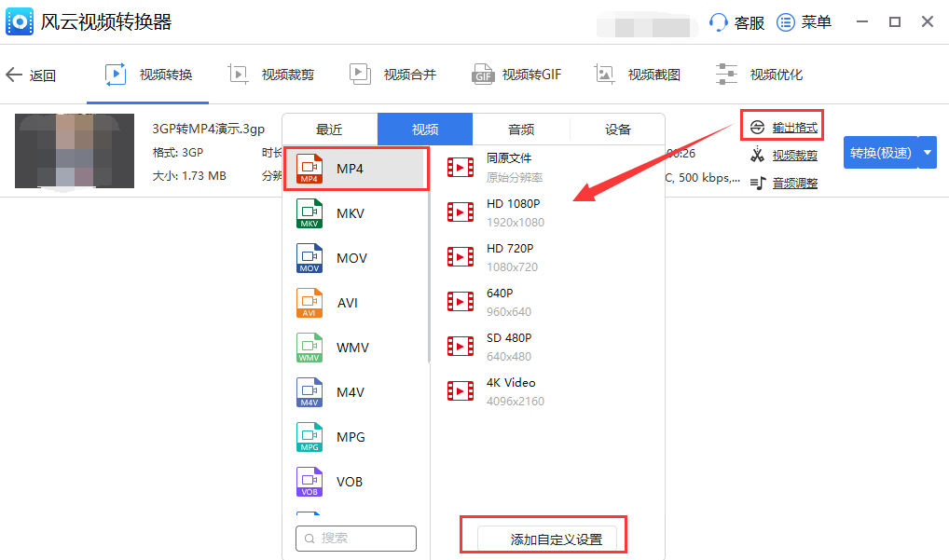Select the HD 1080P resolution preset
The width and height of the screenshot is (949, 560).
pos(509,212)
